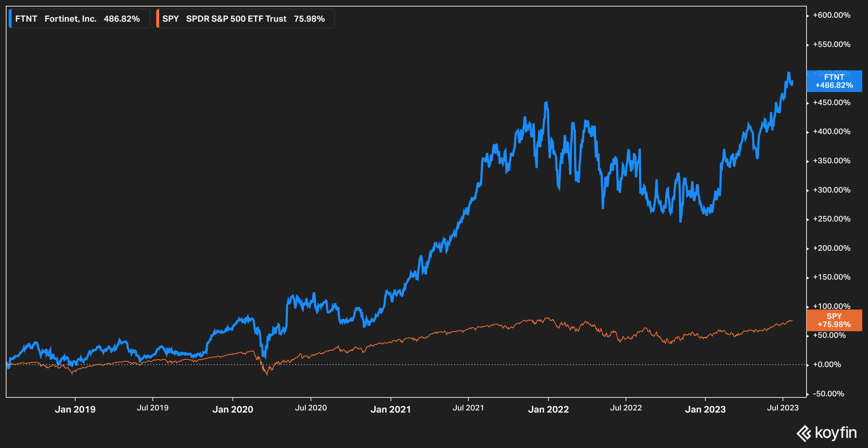Click the Jul 2019 axis label
This screenshot has width=868, height=448.
(153, 408)
